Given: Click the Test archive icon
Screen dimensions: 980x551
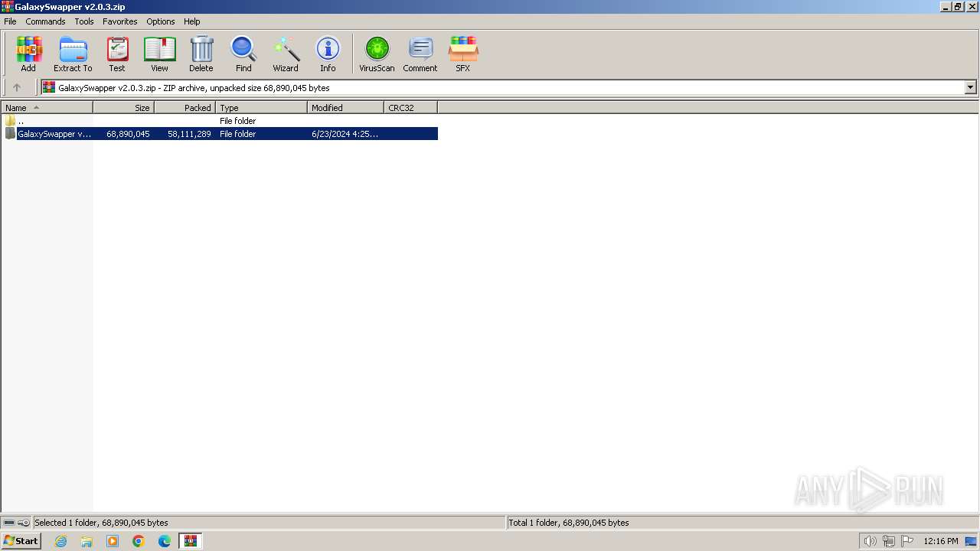Looking at the screenshot, I should point(117,54).
